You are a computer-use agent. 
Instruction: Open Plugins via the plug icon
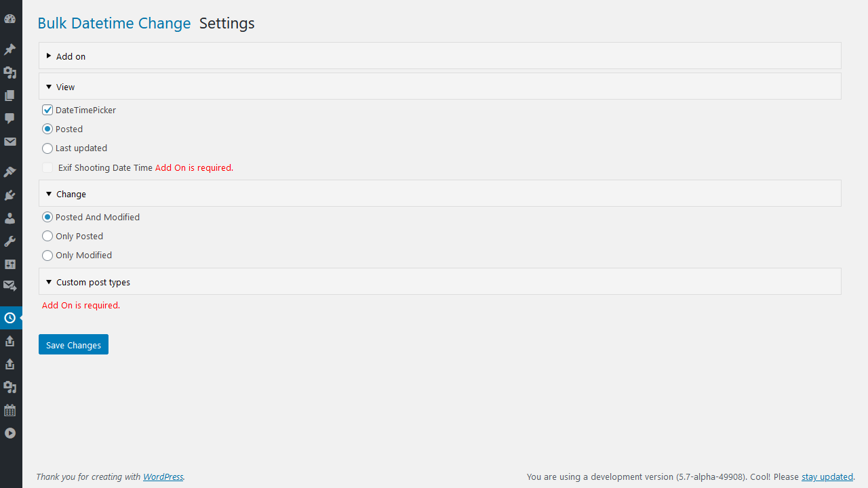[10, 195]
